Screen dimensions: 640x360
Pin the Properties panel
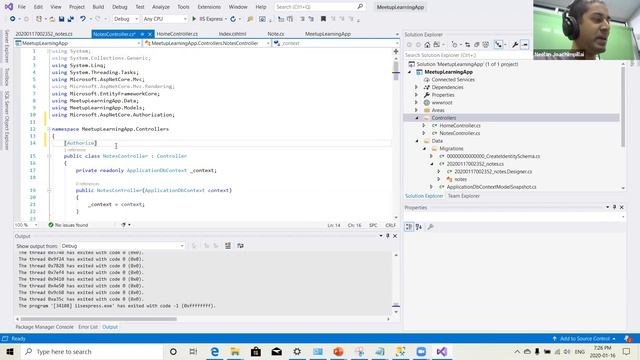pos(614,207)
